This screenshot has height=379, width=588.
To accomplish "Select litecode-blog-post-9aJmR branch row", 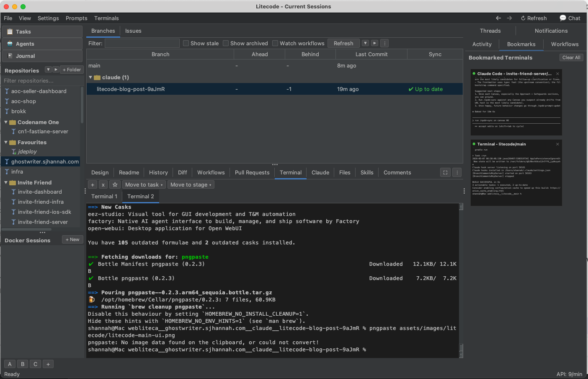I will click(274, 89).
